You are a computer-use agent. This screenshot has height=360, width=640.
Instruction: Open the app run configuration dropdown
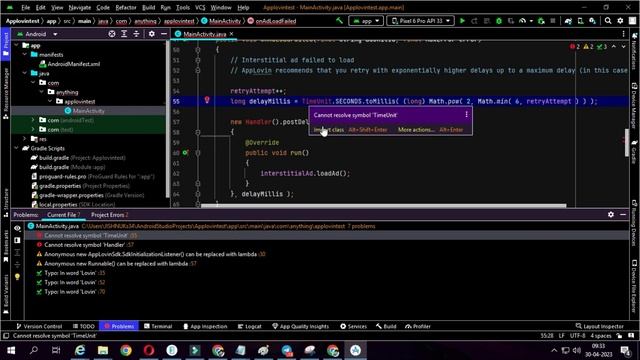(x=366, y=21)
